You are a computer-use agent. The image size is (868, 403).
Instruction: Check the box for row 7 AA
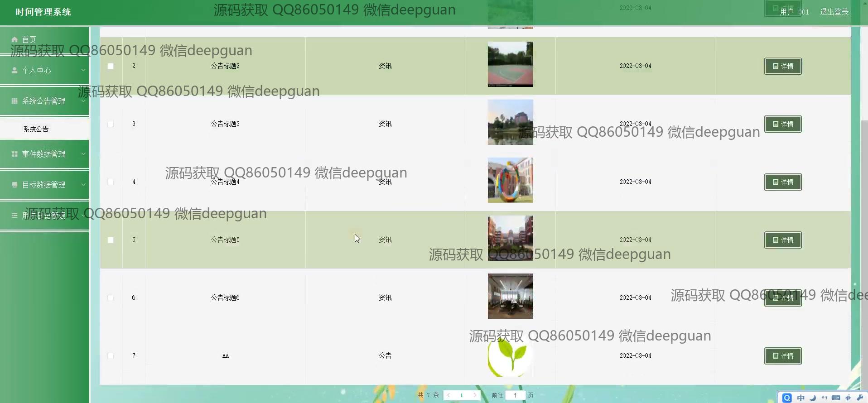(111, 356)
